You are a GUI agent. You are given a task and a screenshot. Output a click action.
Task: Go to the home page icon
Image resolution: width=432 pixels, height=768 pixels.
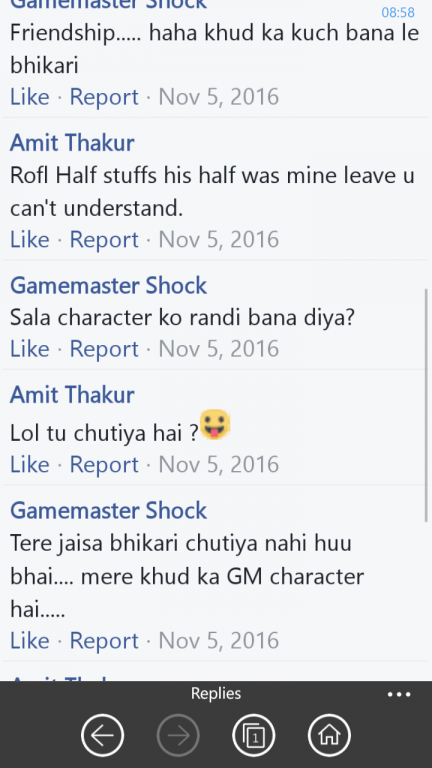pos(329,735)
